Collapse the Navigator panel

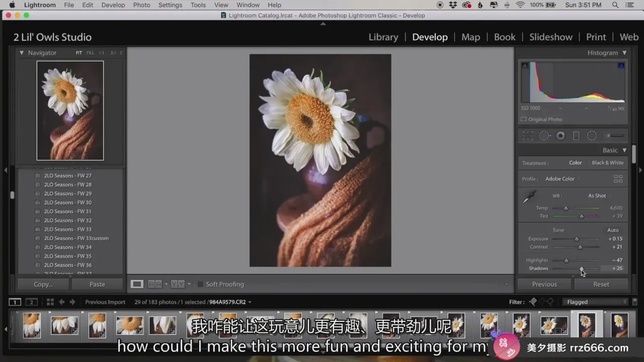[22, 53]
